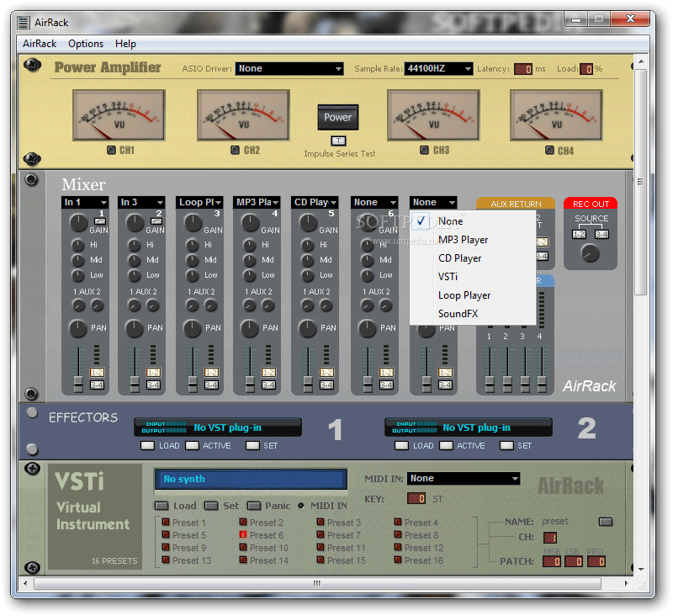Toggle channel 4 output 1-2 routing button

[268, 372]
